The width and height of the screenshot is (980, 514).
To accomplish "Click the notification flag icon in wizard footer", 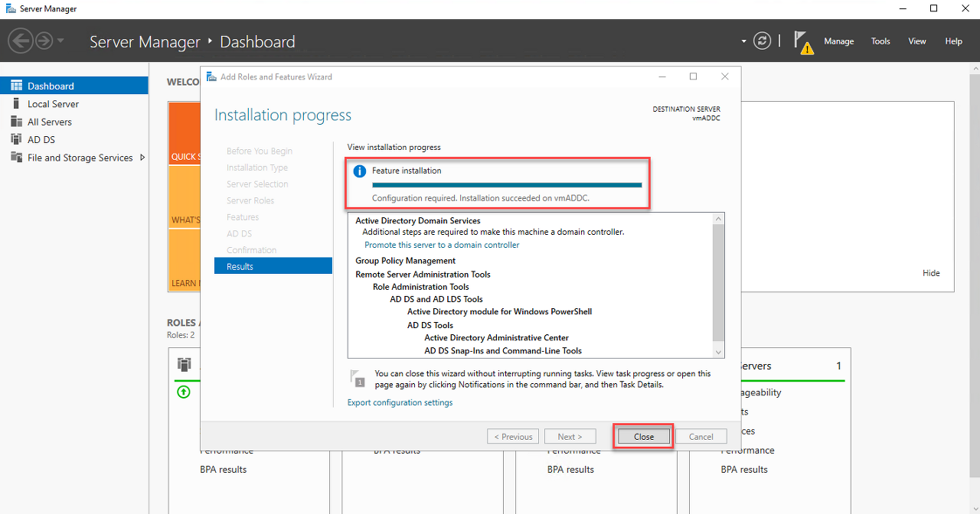I will coord(358,377).
